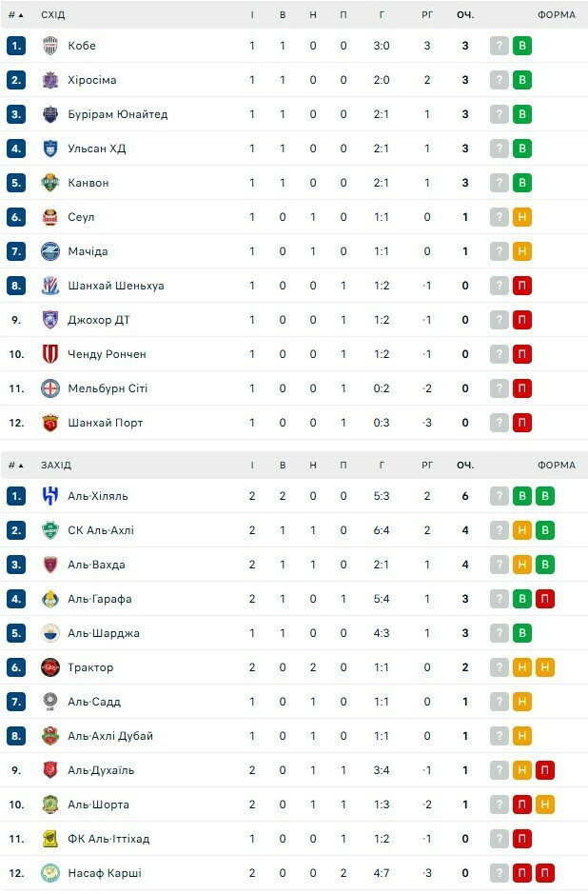Click the Ульсан ХД team badge
Image resolution: width=588 pixels, height=894 pixels.
pyautogui.click(x=50, y=149)
